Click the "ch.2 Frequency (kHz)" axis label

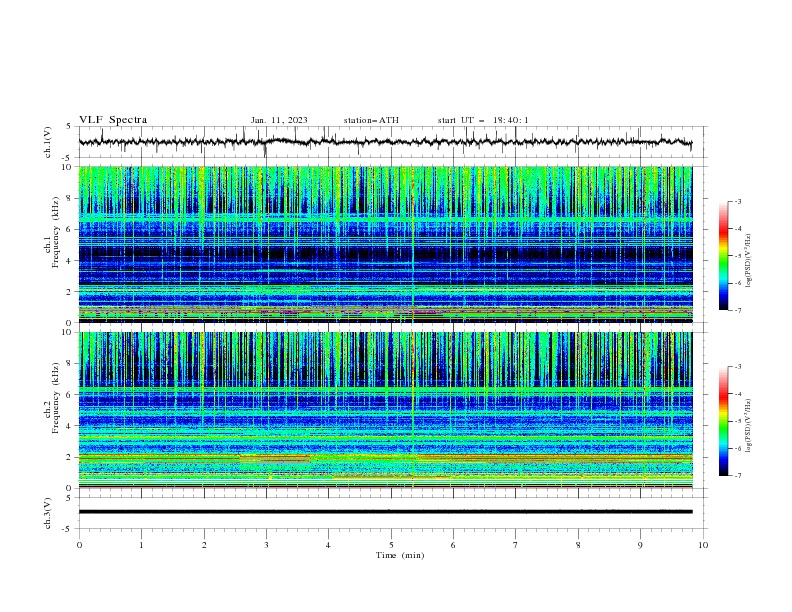tap(52, 398)
